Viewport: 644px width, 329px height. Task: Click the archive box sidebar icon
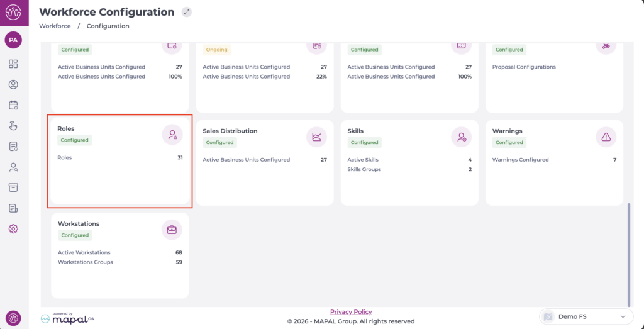[13, 187]
